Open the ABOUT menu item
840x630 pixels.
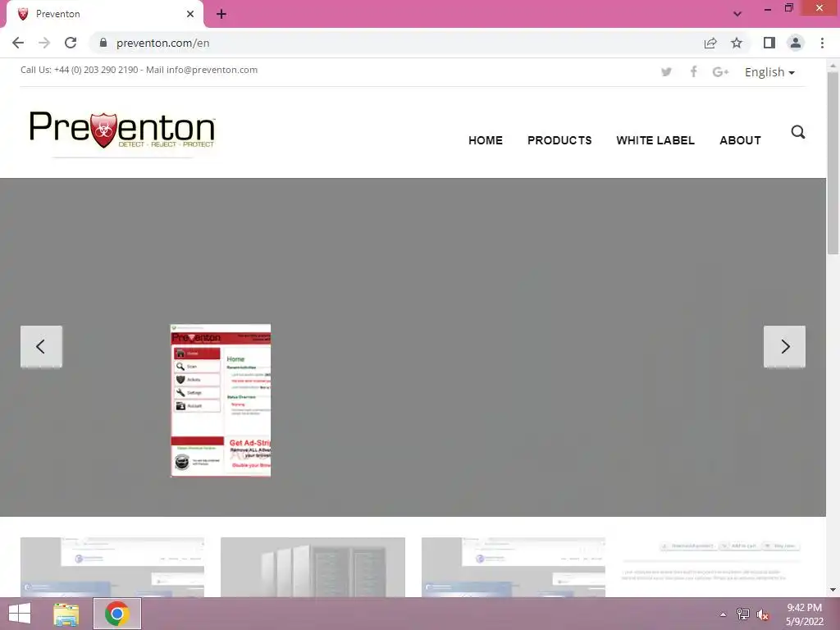pos(740,140)
